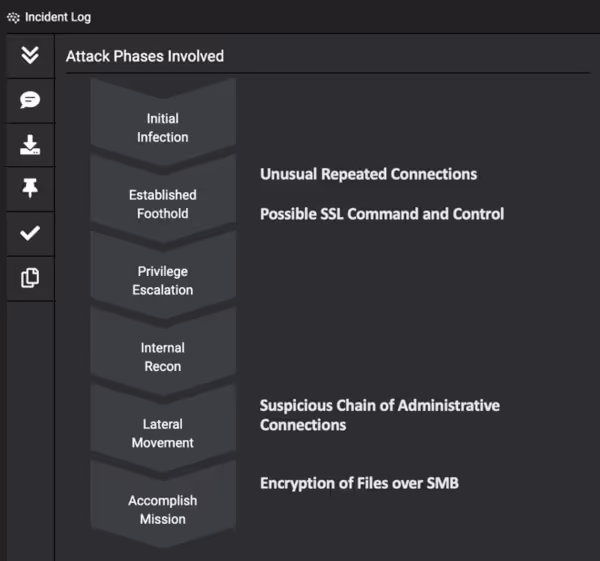Select the Privilege Escalation phase
Viewport: 600px width, 561px height.
point(163,280)
